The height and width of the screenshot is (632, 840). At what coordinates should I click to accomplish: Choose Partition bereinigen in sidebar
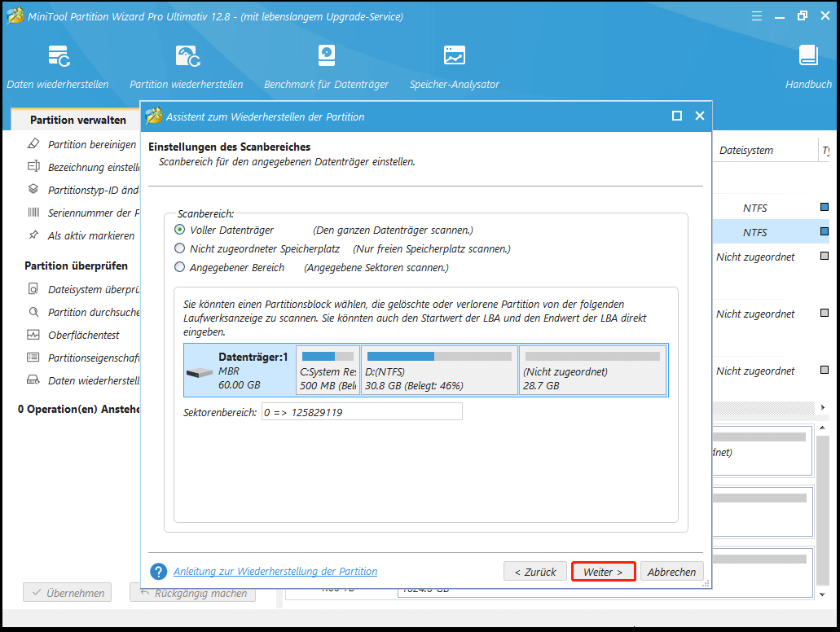click(92, 145)
